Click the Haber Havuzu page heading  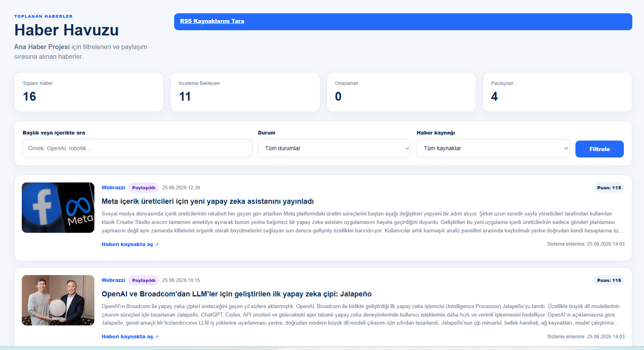click(x=67, y=30)
